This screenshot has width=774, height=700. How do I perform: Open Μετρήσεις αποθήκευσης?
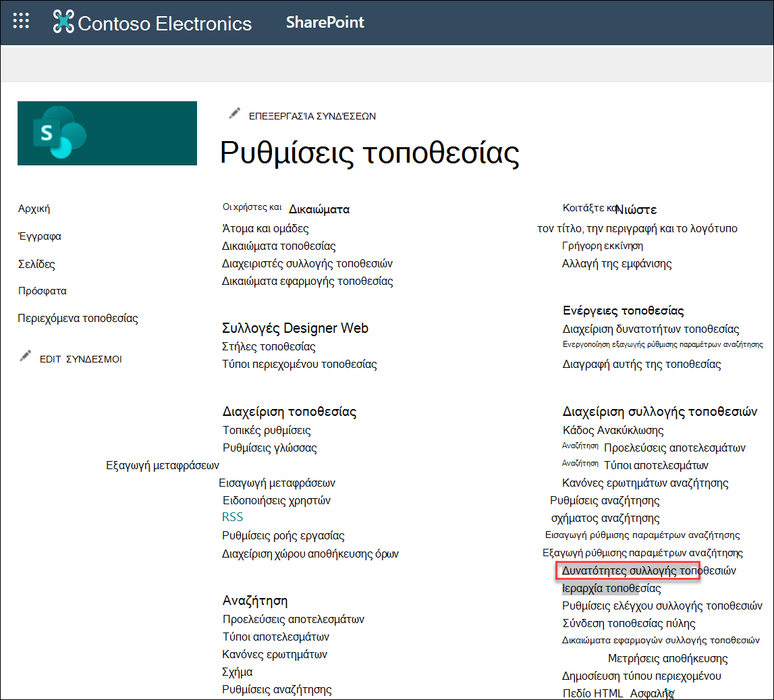[x=668, y=659]
